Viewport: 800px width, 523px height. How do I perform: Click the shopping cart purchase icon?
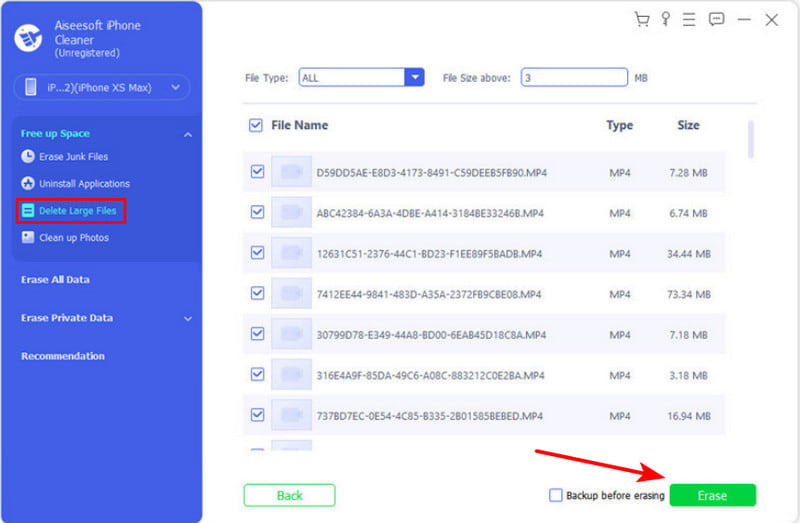[642, 20]
